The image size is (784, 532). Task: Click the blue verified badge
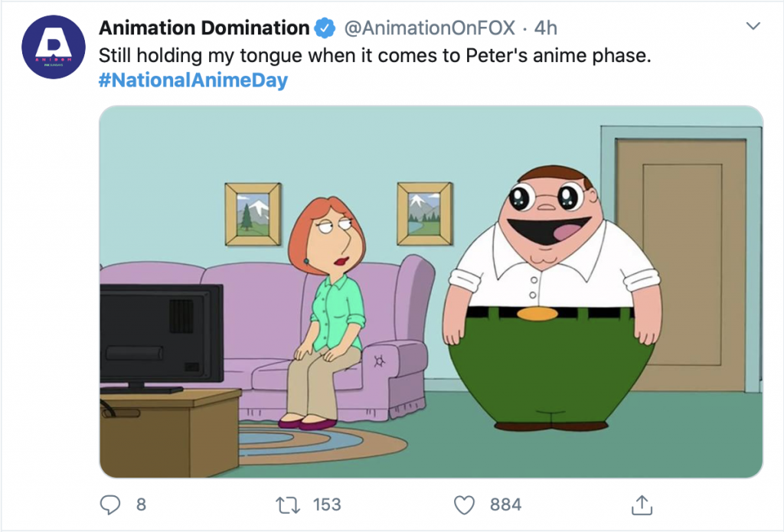325,29
